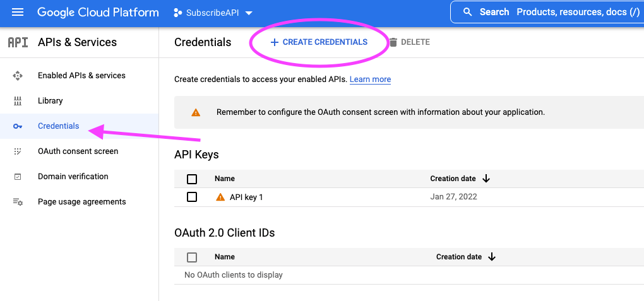644x301 pixels.
Task: Toggle the API Keys select-all checkbox
Action: (192, 179)
